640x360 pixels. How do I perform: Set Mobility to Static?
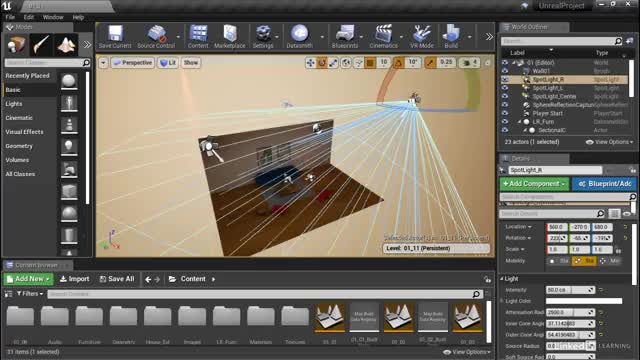[x=559, y=261]
